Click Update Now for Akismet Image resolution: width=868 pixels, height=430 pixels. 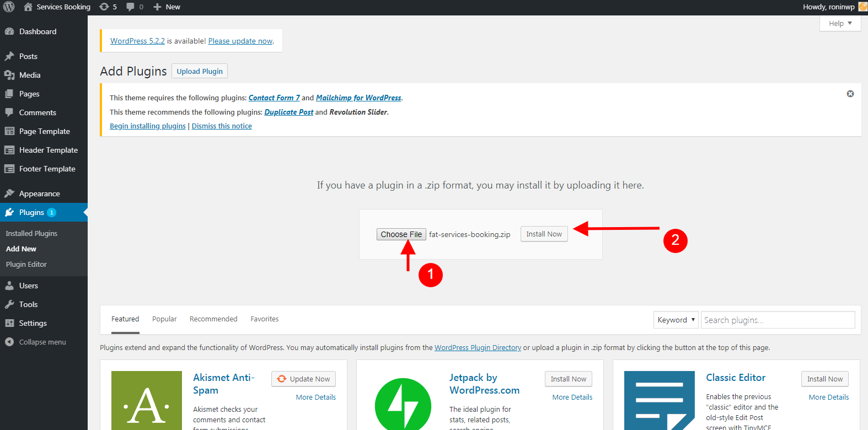click(303, 379)
